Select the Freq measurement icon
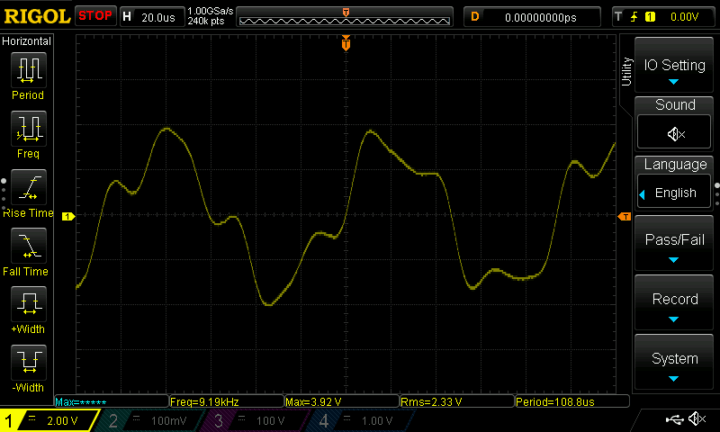720x432 pixels. click(x=28, y=128)
